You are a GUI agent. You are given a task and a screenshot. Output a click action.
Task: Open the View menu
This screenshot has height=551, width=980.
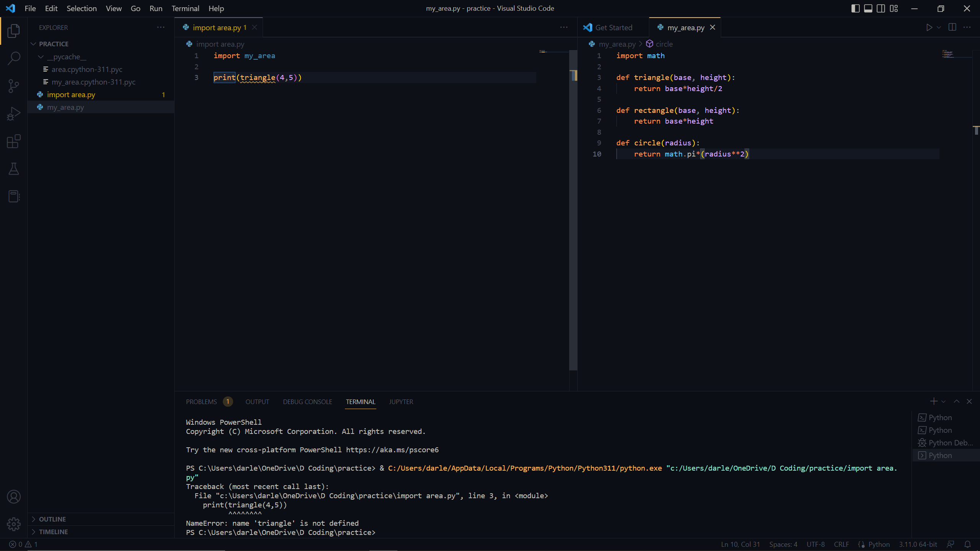pos(114,8)
